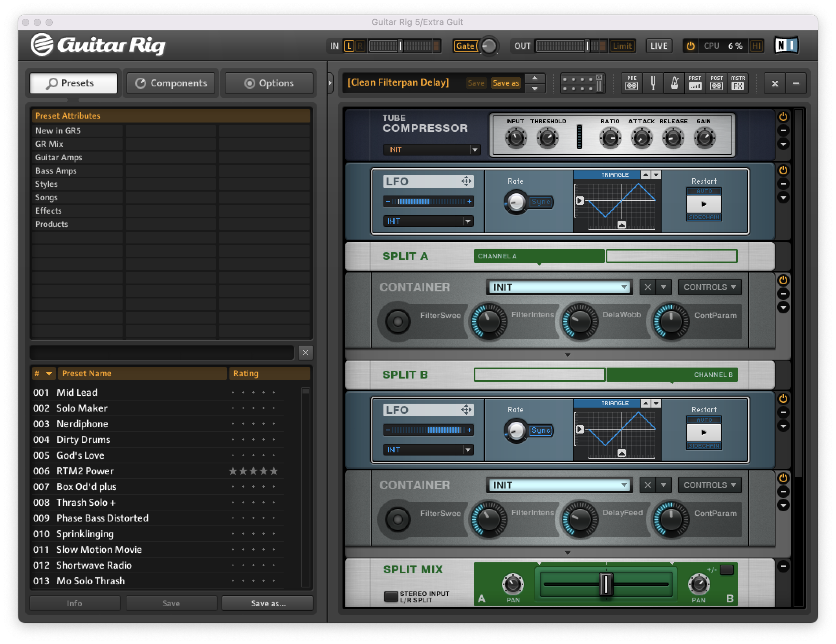Toggle power on the Split A container
The image size is (836, 644).
pyautogui.click(x=783, y=280)
